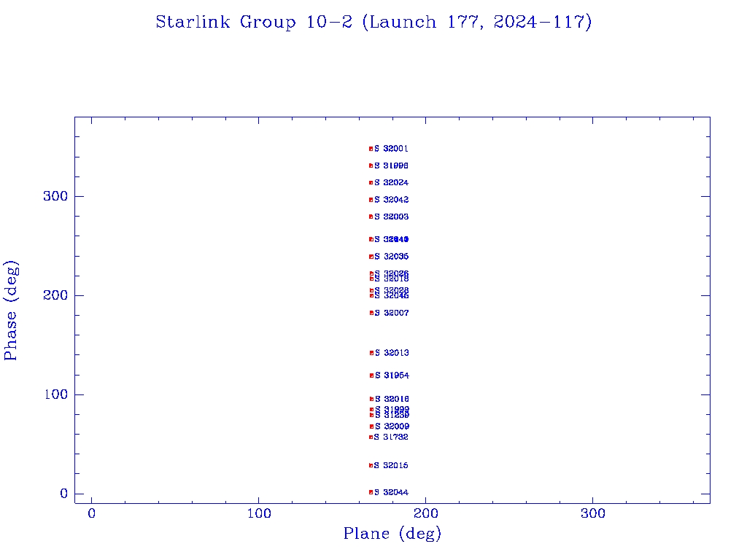Click the "300" tick label on the Phase axis
The image size is (747, 560).
[x=55, y=196]
